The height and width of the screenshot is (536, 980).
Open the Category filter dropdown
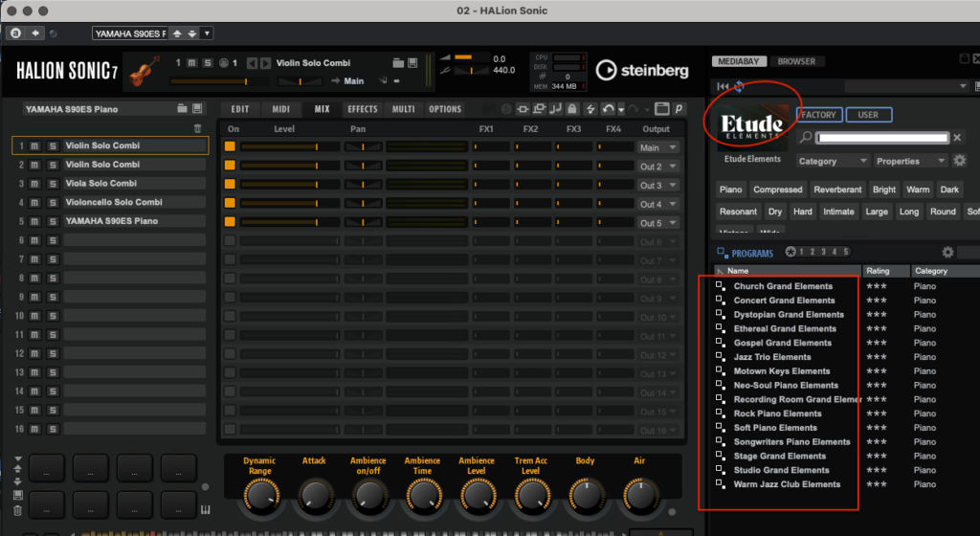pyautogui.click(x=832, y=161)
